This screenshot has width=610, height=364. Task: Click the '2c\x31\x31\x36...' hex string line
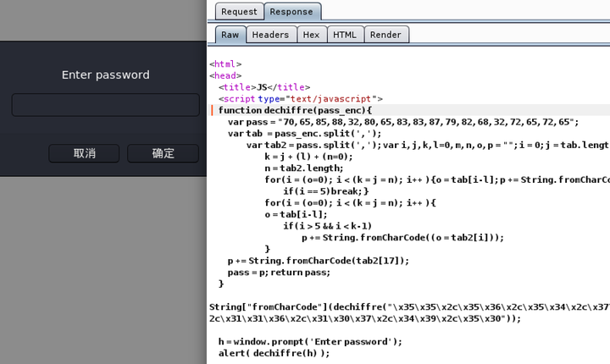(365, 319)
